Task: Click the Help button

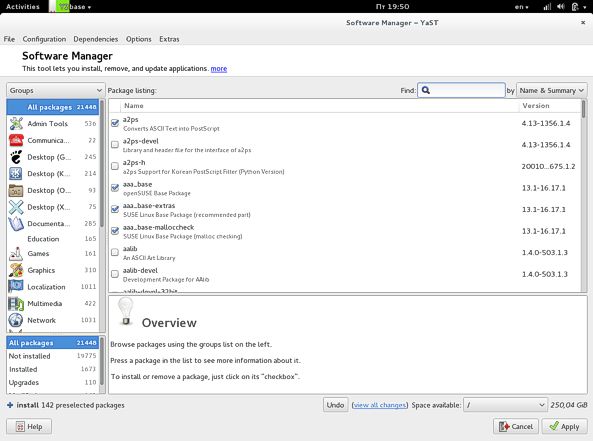Action: [x=29, y=426]
